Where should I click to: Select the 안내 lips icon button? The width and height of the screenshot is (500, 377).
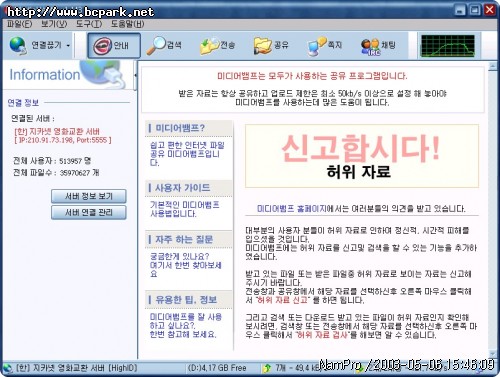coord(114,46)
